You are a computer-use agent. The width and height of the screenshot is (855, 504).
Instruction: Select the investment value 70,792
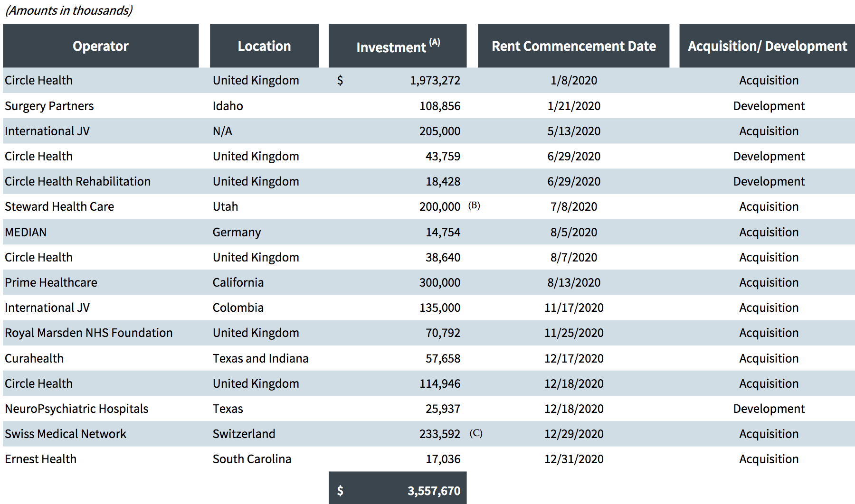[443, 333]
